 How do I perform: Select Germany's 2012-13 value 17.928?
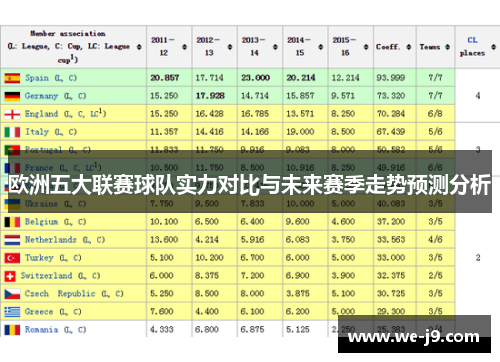210,96
